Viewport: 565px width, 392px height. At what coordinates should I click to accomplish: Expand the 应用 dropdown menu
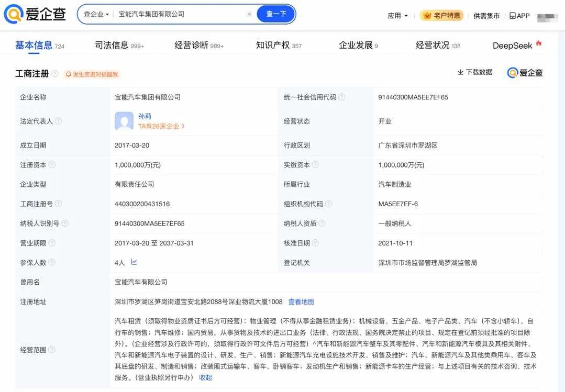pyautogui.click(x=397, y=16)
